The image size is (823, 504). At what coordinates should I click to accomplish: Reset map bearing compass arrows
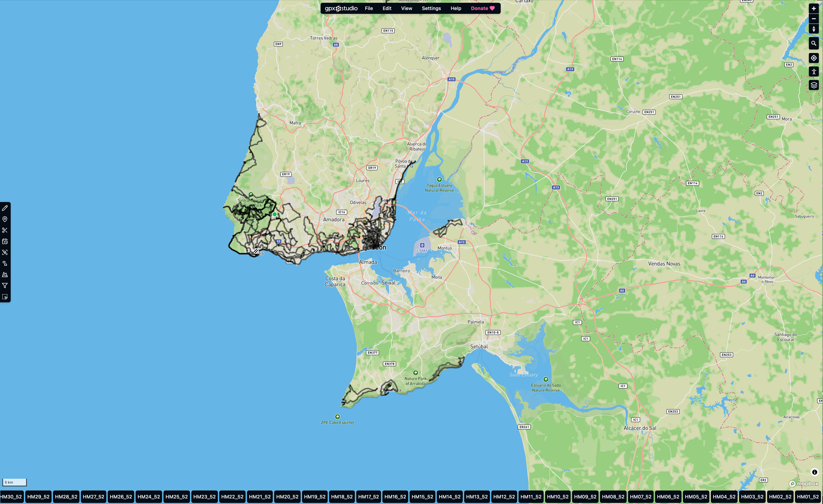[814, 29]
